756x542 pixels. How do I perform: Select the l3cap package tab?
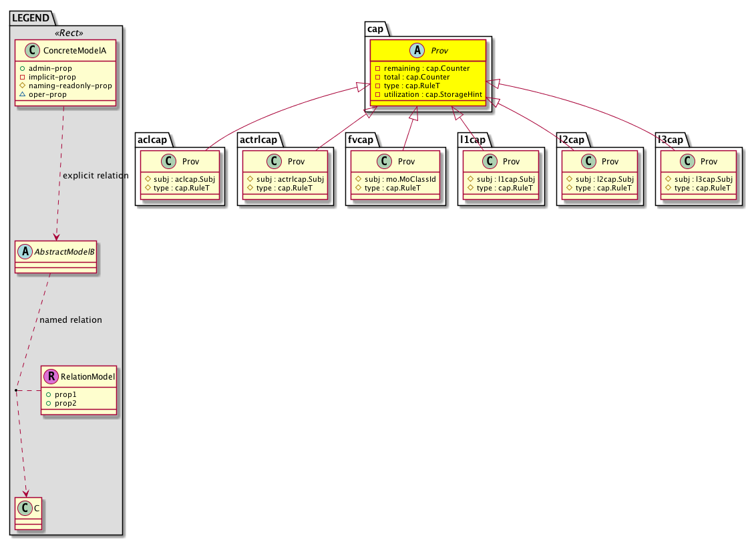(x=670, y=140)
